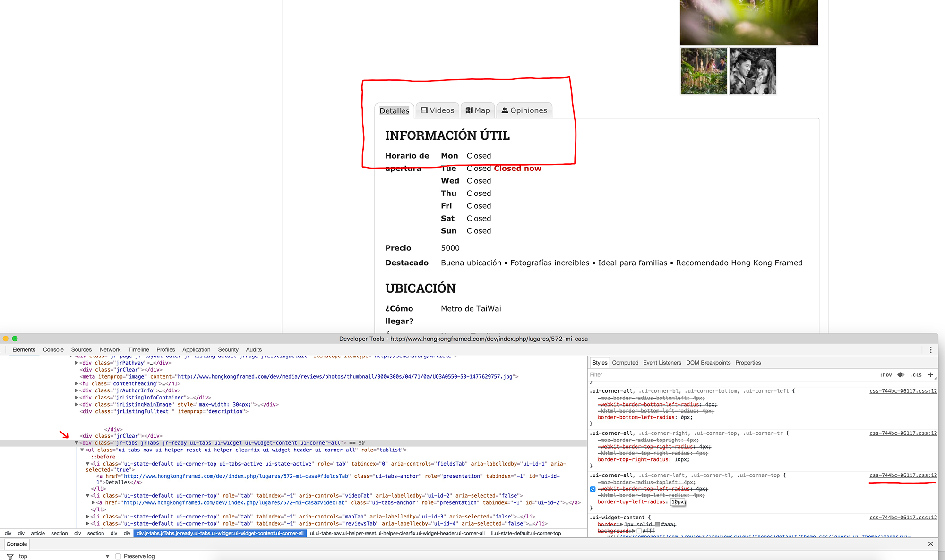This screenshot has height=560, width=945.
Task: Switch to the Computed styles tab
Action: (x=625, y=363)
